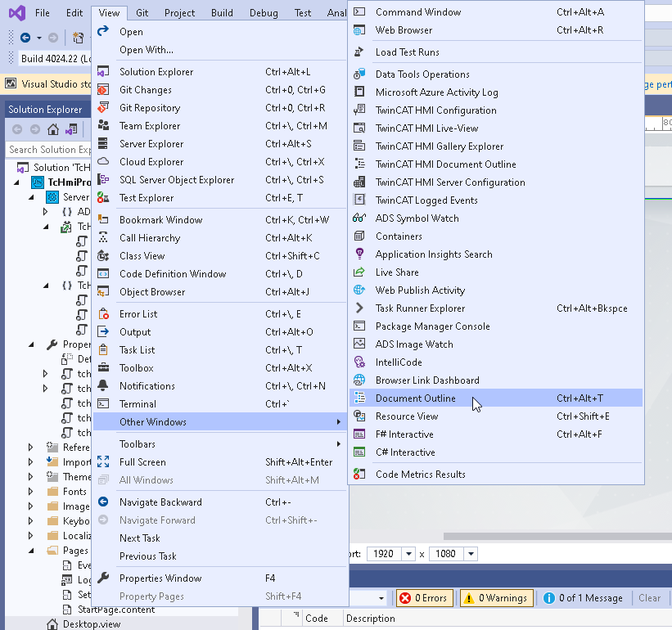Click the TwinCAT HMI Live-View icon
The height and width of the screenshot is (630, 672).
pos(359,128)
